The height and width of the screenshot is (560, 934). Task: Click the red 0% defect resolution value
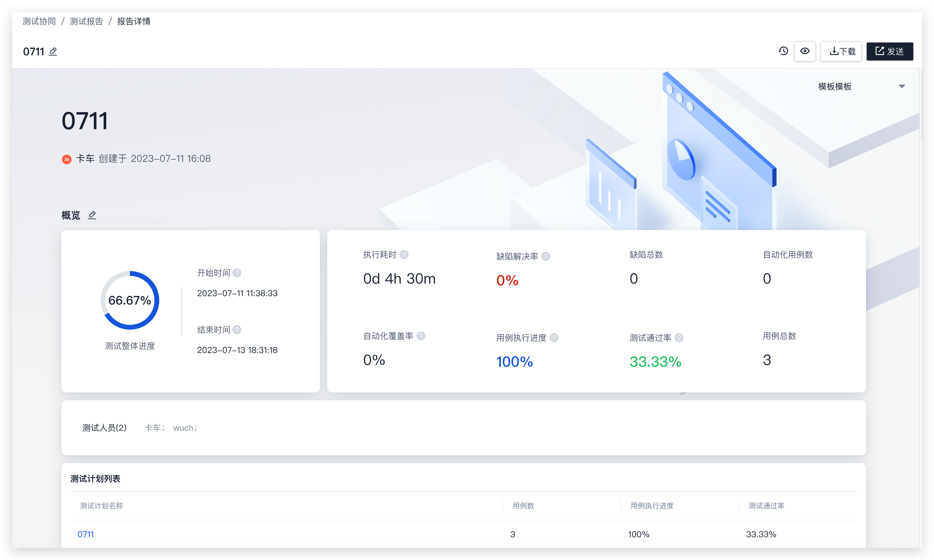click(x=507, y=280)
